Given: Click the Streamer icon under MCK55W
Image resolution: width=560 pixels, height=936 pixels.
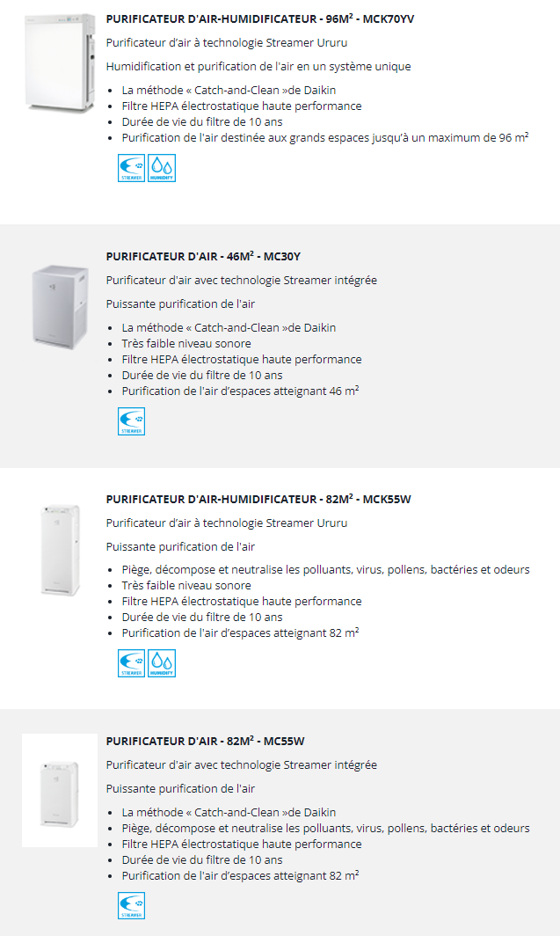Looking at the screenshot, I should [131, 663].
